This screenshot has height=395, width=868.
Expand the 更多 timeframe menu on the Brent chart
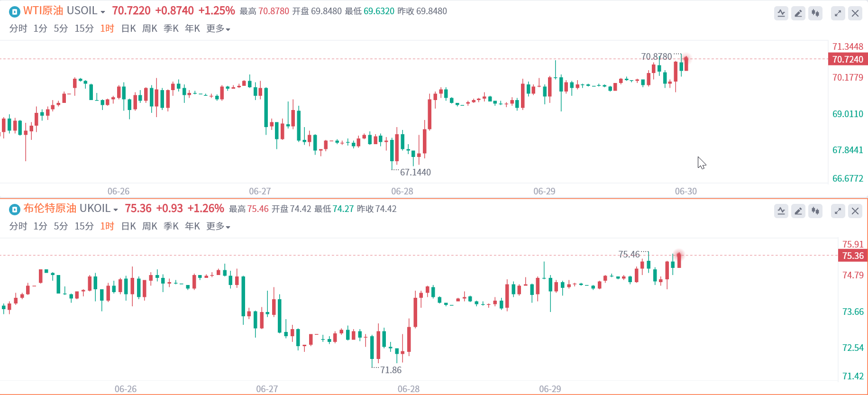(218, 227)
